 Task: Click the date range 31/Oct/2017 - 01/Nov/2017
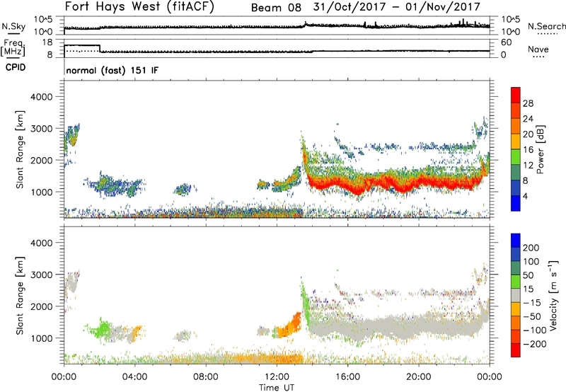[397, 7]
